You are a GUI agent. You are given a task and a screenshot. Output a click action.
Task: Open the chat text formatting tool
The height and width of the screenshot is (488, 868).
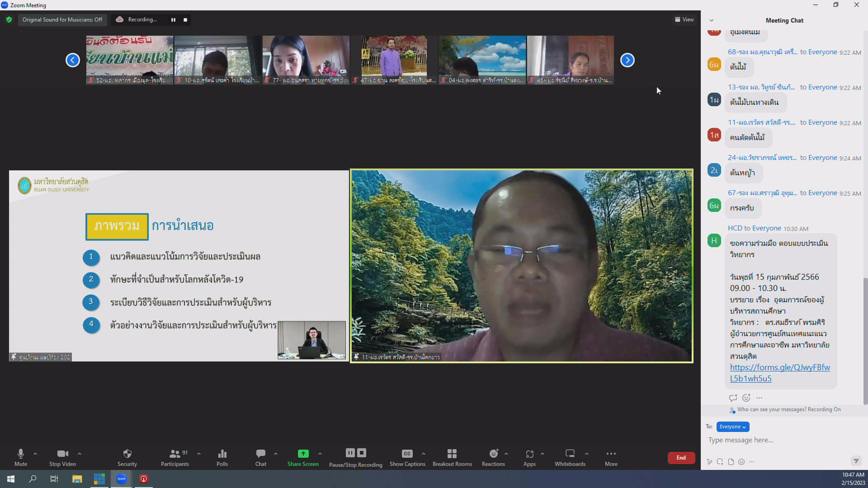click(709, 462)
